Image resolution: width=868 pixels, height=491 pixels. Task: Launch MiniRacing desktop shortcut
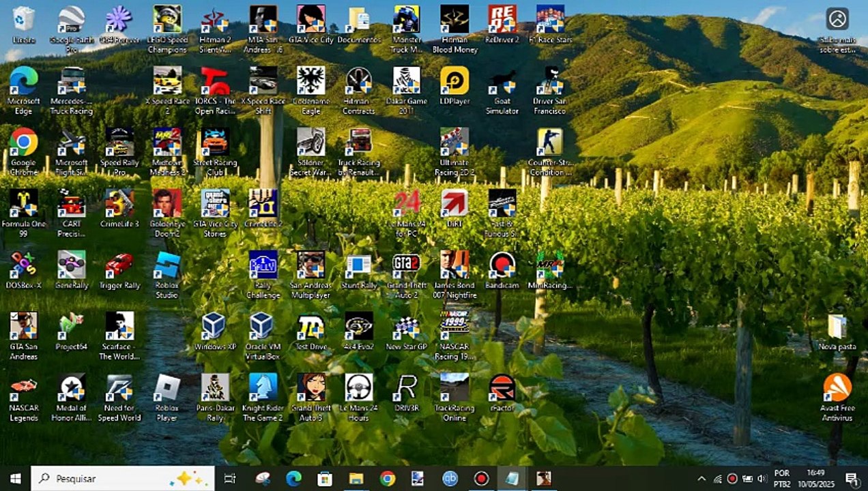[x=549, y=271]
